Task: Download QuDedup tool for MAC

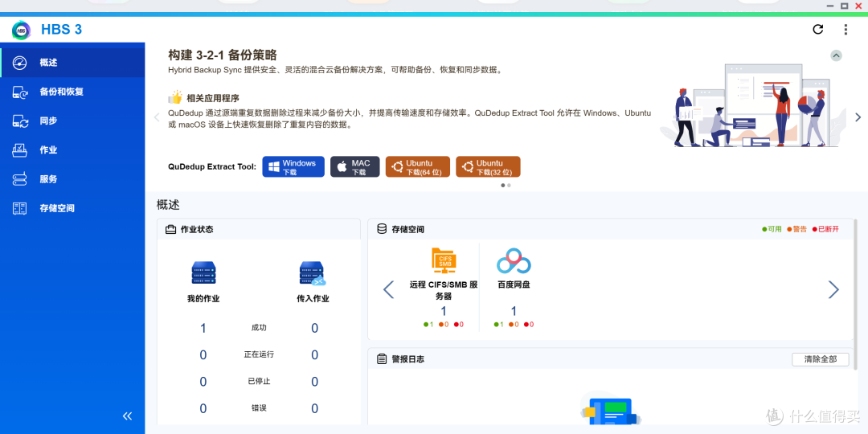Action: [x=355, y=166]
